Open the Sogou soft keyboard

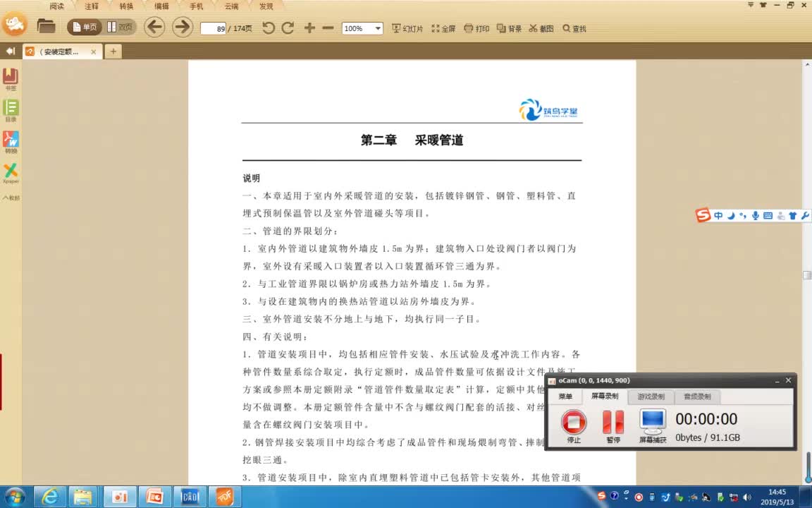click(x=768, y=216)
